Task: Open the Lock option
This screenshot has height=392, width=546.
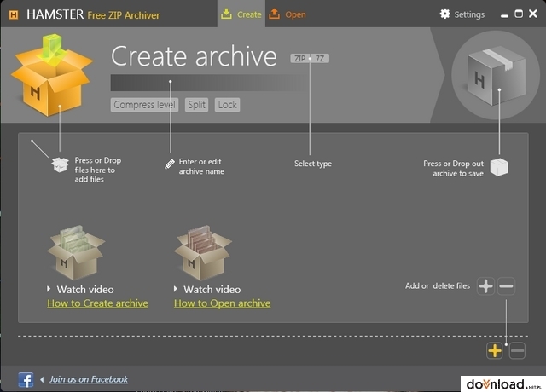Action: pyautogui.click(x=228, y=105)
